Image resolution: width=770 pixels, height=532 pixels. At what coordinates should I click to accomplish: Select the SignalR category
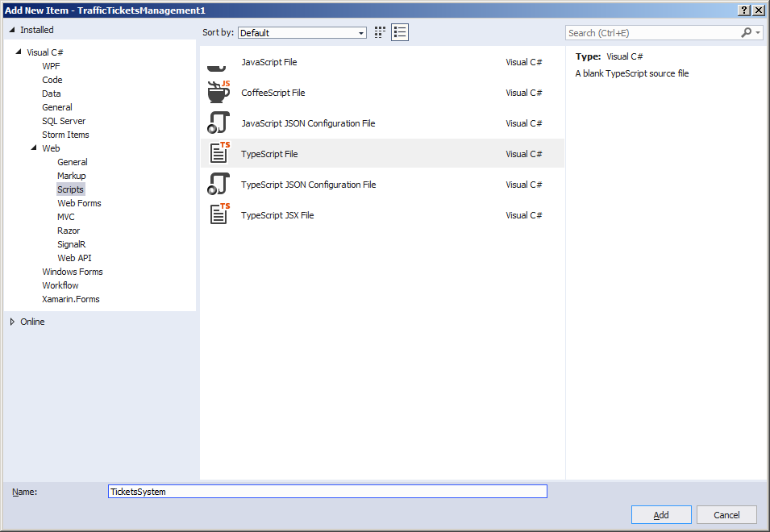tap(71, 244)
